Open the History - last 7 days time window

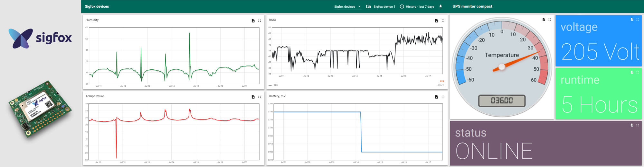click(417, 7)
